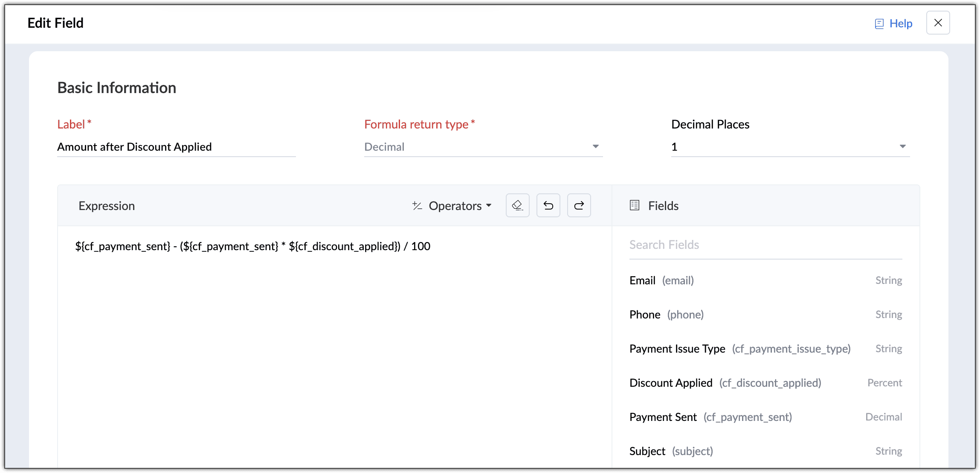Screen dimensions: 980x473
Task: Click inside the expression formula text
Action: point(252,246)
